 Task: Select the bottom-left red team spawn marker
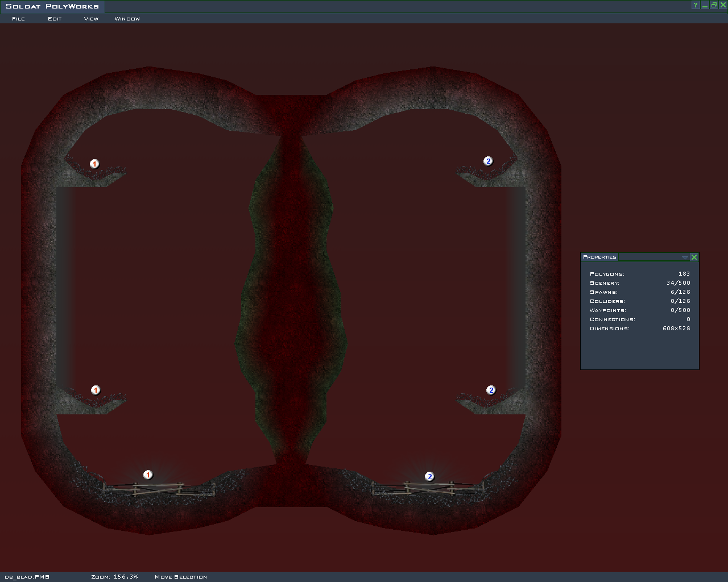148,475
